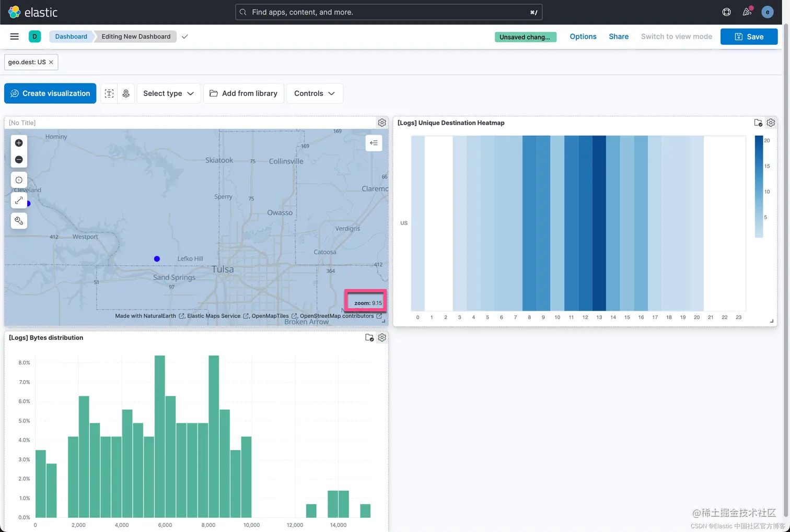Click the darkest heatmap column at 13
This screenshot has height=532, width=790.
599,223
